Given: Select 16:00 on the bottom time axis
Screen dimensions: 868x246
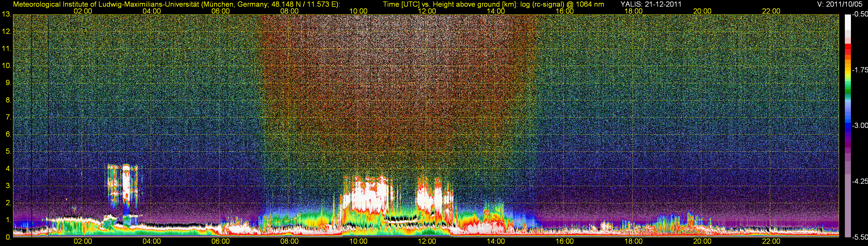Looking at the screenshot, I should [x=565, y=241].
